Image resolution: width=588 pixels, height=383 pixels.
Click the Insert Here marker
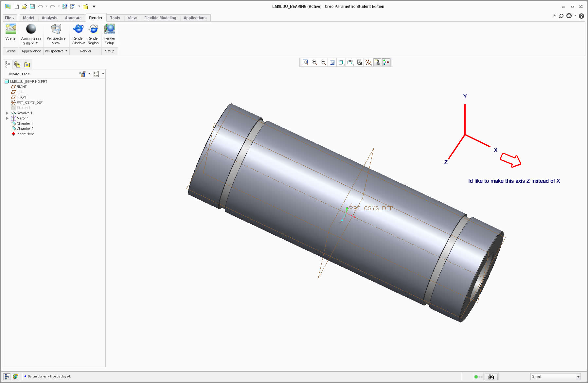point(25,134)
